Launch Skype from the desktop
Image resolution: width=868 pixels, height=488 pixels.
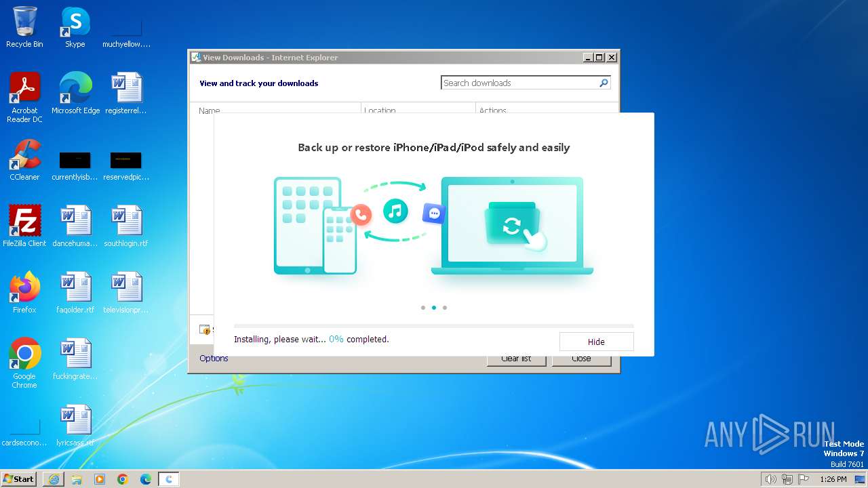click(x=75, y=27)
